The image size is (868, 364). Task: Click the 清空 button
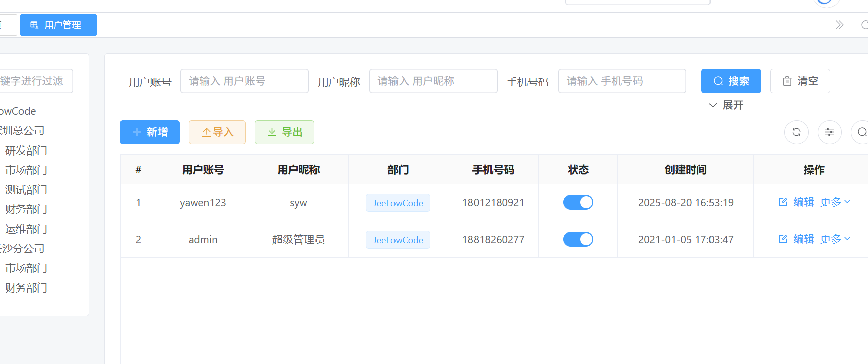800,81
